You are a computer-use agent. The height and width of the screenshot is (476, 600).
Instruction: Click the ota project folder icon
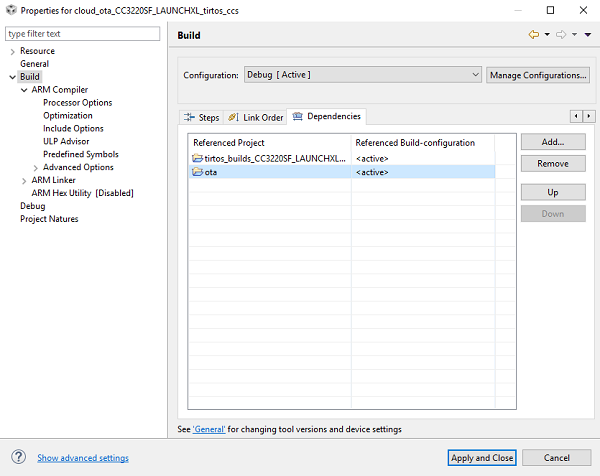coord(197,172)
